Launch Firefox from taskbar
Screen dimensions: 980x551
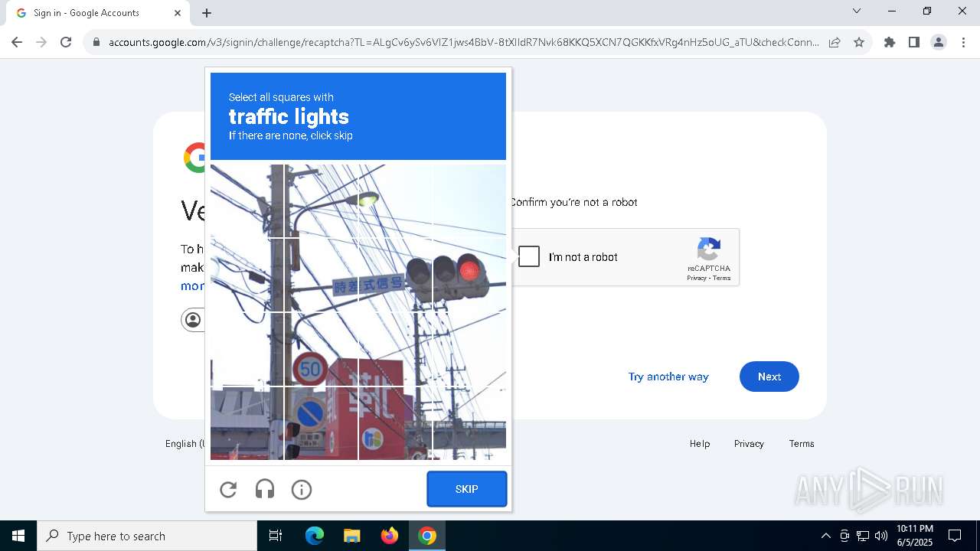(x=390, y=536)
